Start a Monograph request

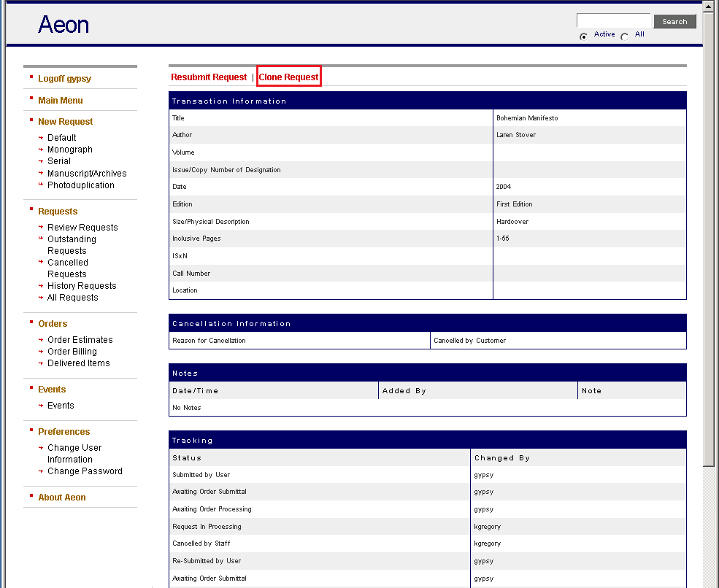tap(69, 150)
